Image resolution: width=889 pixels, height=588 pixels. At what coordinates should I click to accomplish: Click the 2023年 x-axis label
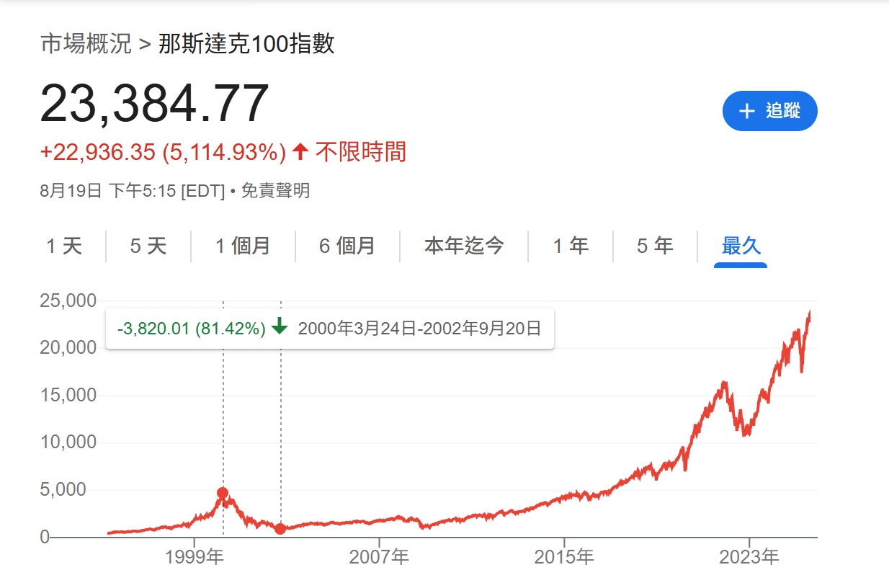749,556
